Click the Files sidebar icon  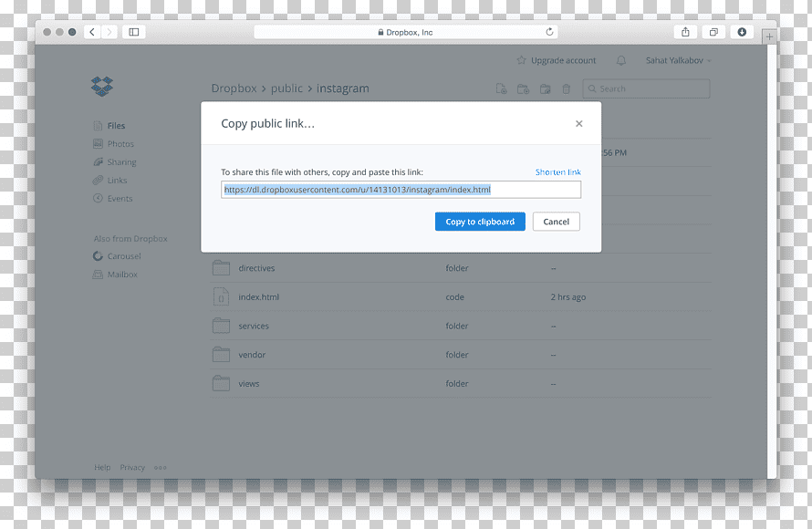click(98, 126)
